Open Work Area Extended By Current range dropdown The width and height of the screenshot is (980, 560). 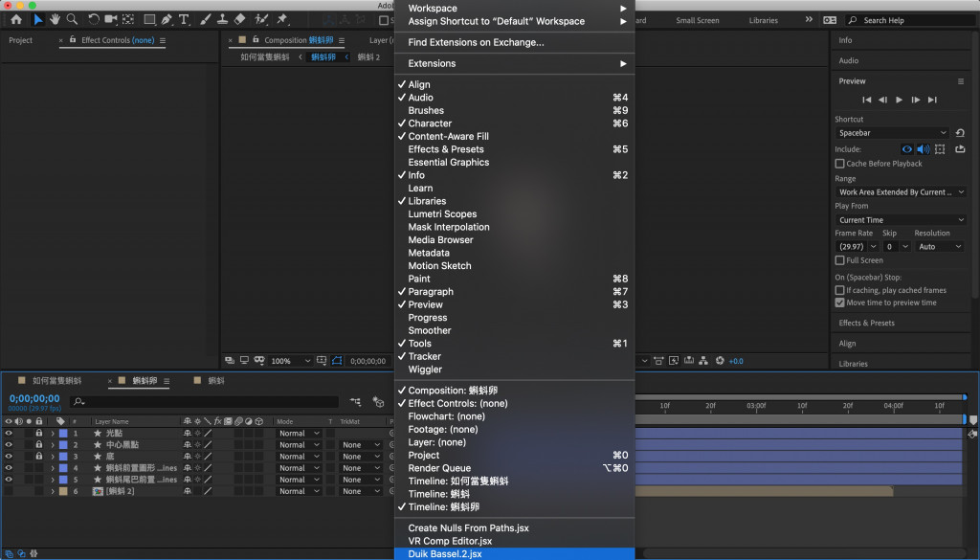pos(901,192)
